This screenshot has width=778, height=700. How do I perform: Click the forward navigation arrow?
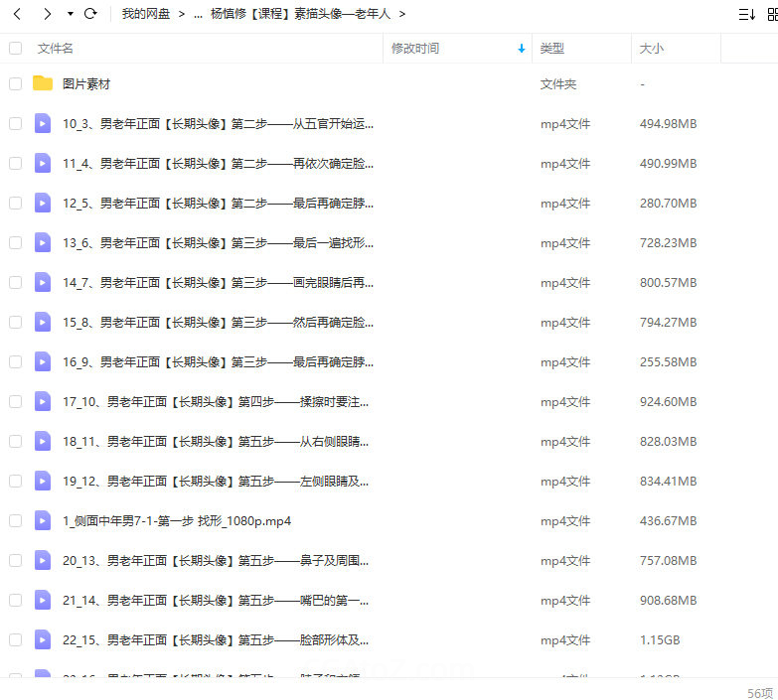(46, 14)
